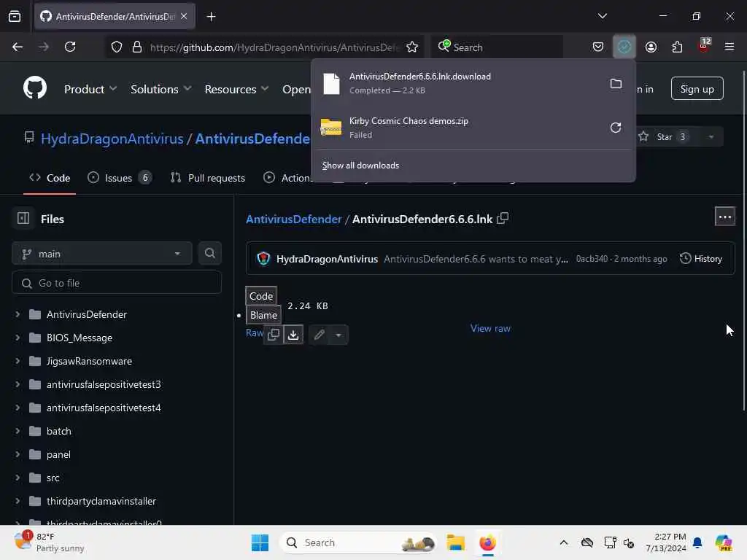Open thirdpartyclamavinstaller folder in tree
This screenshot has width=747, height=560.
coord(101,501)
